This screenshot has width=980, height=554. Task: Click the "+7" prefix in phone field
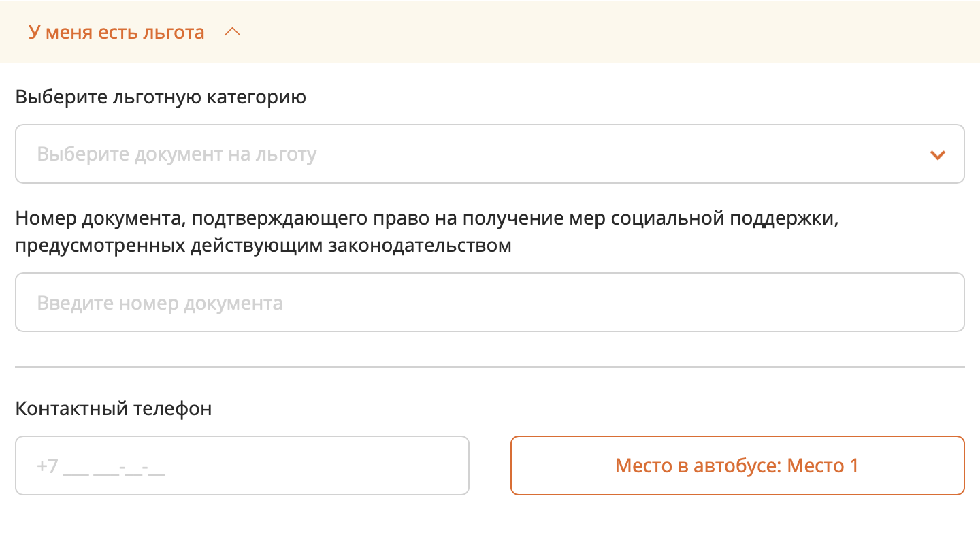point(48,466)
